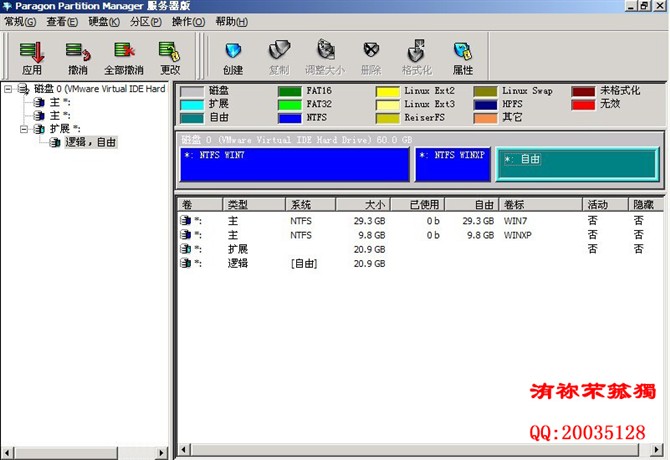The width and height of the screenshot is (670, 460).
Task: Sort by the 系统 column header
Action: 310,205
